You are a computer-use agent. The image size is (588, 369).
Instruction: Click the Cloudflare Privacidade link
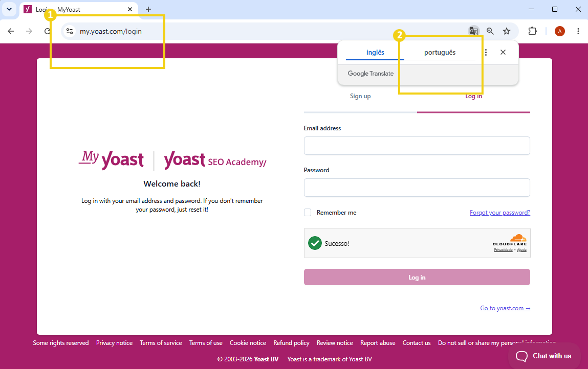click(503, 250)
